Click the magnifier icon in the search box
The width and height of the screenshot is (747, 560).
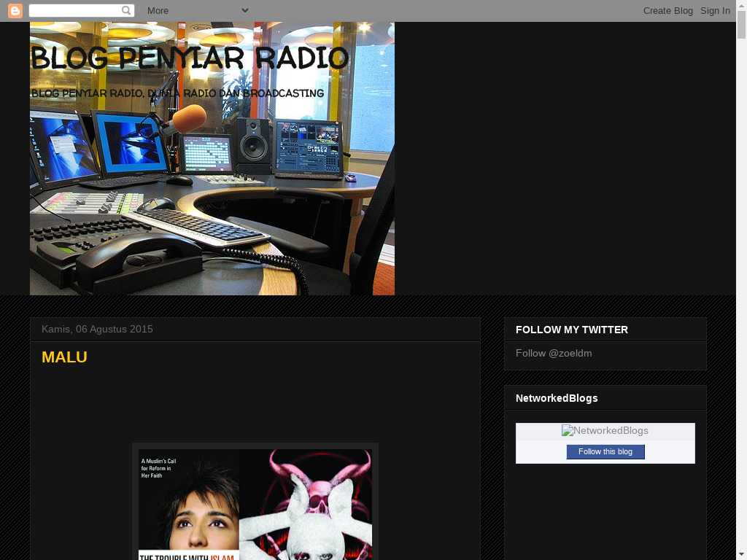pos(126,10)
